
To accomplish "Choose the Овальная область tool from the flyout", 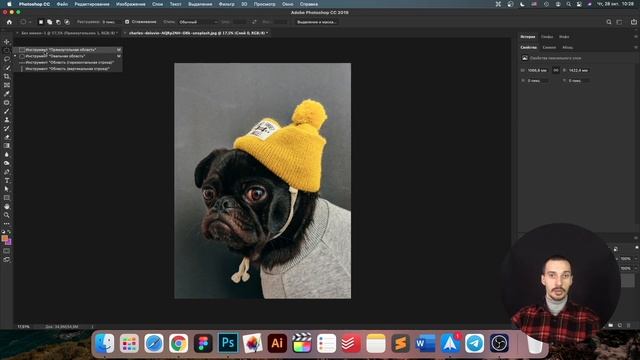I will pos(67,56).
